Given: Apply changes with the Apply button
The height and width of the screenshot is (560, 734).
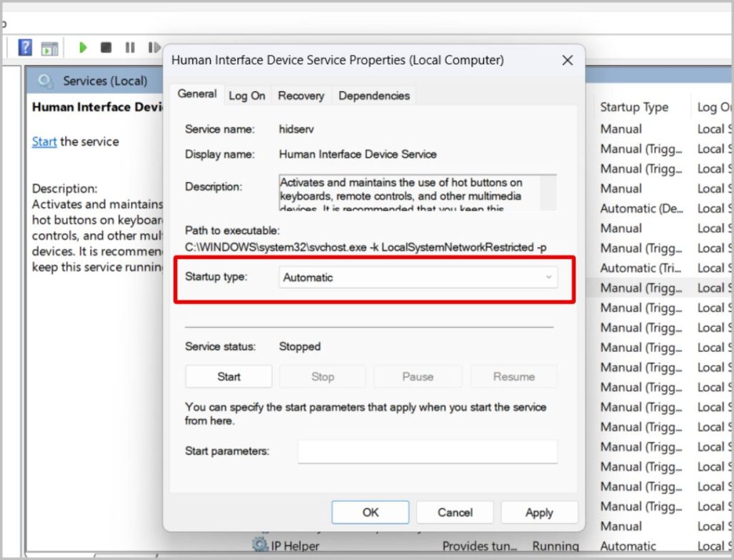Looking at the screenshot, I should coord(539,512).
